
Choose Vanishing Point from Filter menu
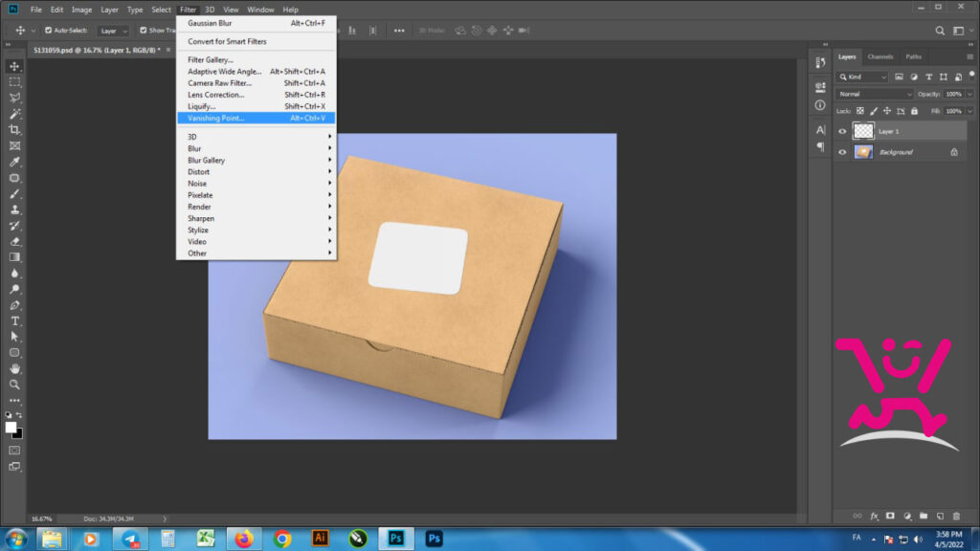coord(256,118)
